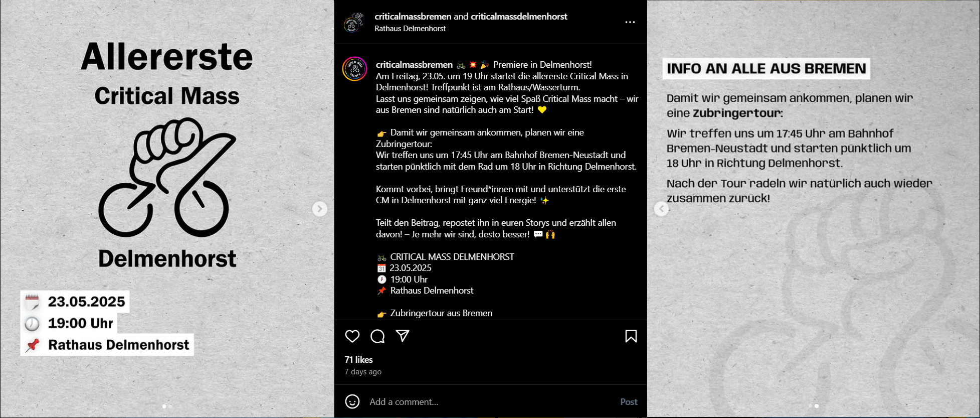
Task: Select first carousel dot on right image
Action: [x=810, y=405]
